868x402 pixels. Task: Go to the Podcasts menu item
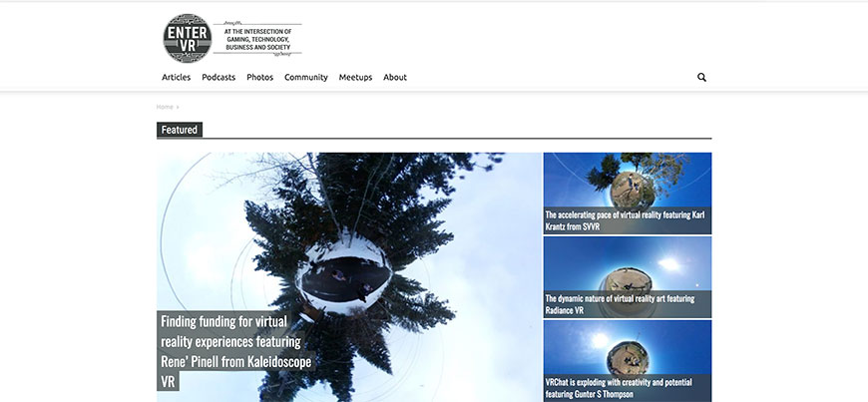[218, 77]
